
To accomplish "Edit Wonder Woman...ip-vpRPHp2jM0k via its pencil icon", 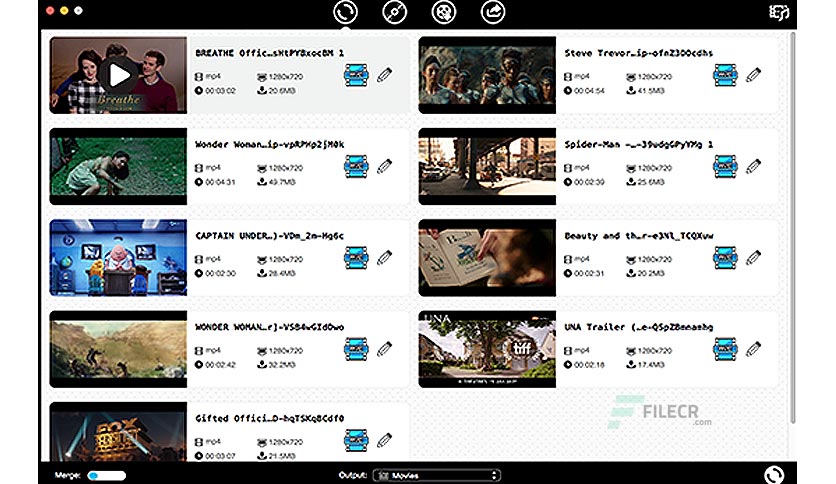I will click(x=384, y=166).
